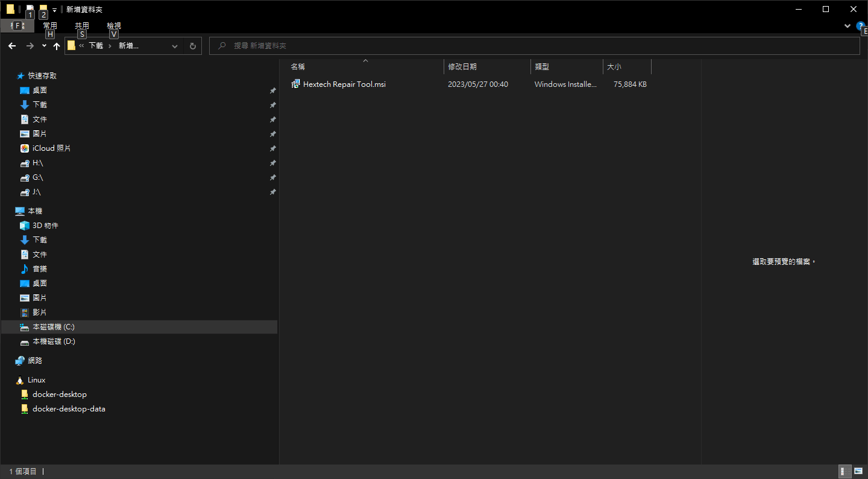868x479 pixels.
Task: Open address bar history dropdown
Action: click(175, 46)
